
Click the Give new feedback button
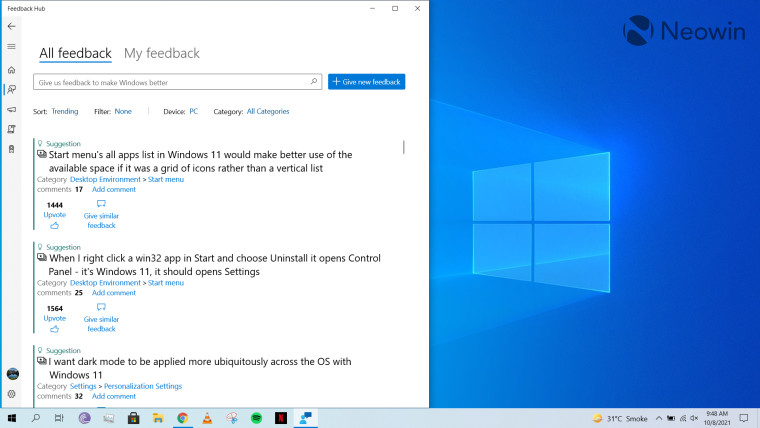[x=366, y=82]
